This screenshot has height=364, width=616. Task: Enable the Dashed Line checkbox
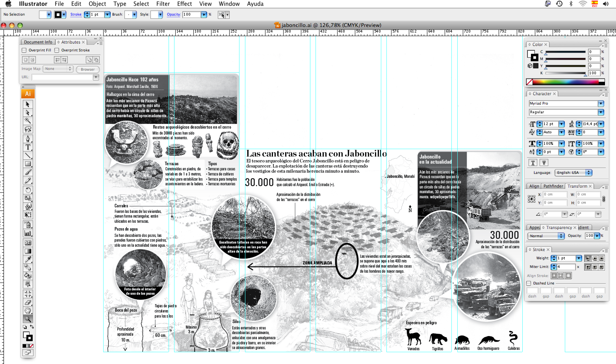pyautogui.click(x=529, y=283)
